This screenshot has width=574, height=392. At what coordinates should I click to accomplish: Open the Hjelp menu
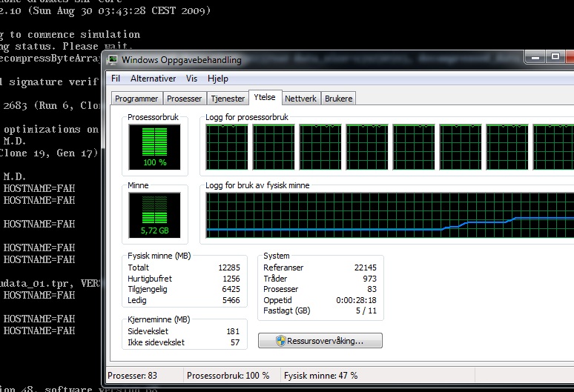point(218,79)
